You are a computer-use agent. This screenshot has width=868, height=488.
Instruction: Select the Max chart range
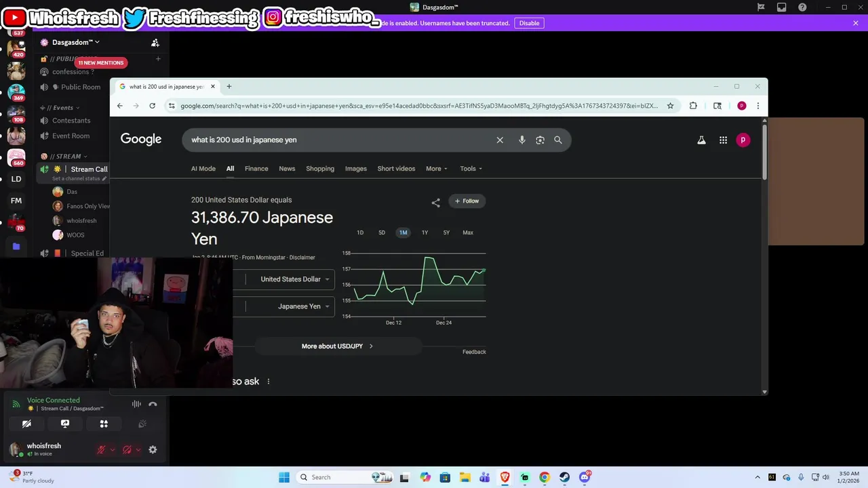click(468, 232)
